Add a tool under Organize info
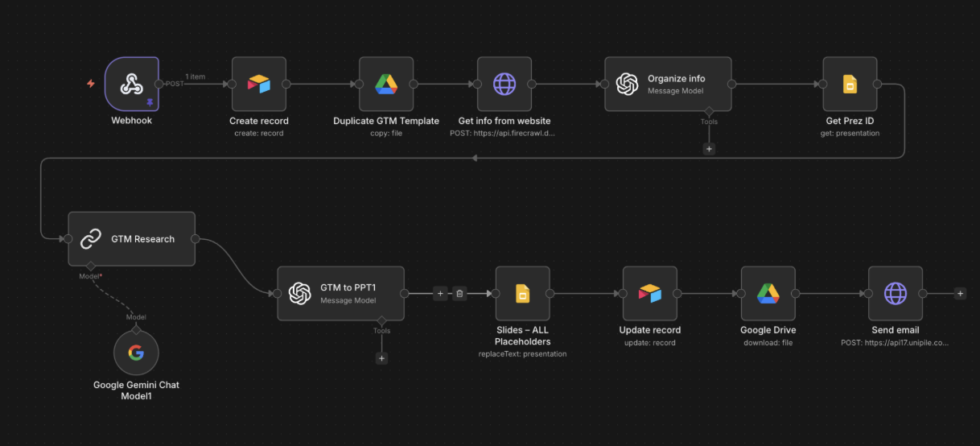This screenshot has height=446, width=980. (709, 149)
